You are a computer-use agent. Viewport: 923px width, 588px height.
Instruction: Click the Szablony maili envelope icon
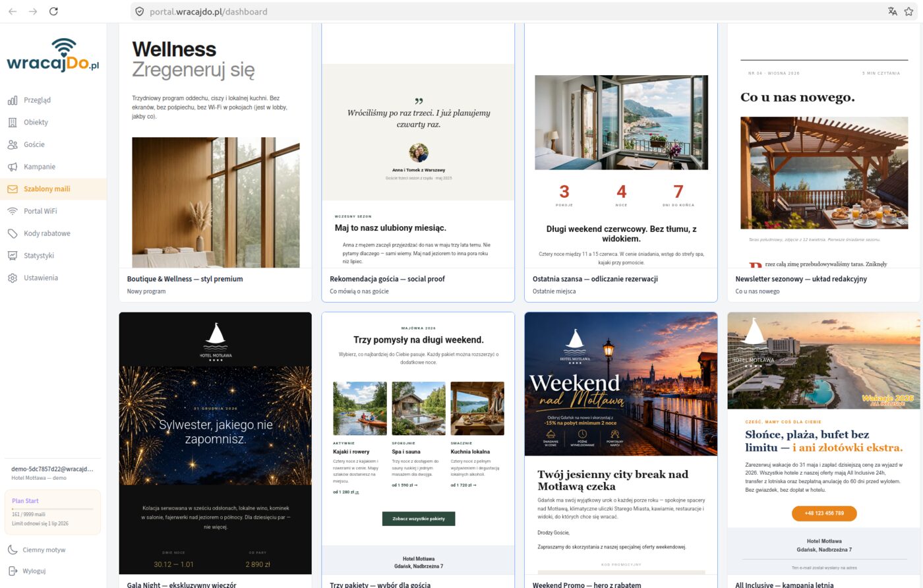coord(13,189)
